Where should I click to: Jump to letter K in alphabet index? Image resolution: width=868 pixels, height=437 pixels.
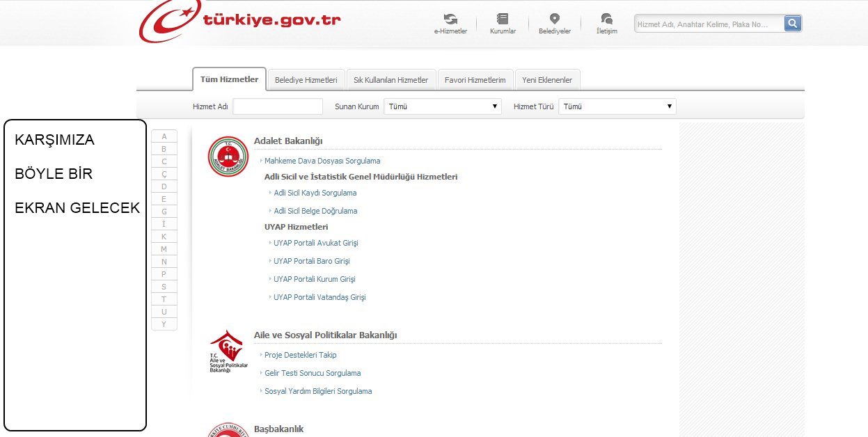pyautogui.click(x=164, y=237)
